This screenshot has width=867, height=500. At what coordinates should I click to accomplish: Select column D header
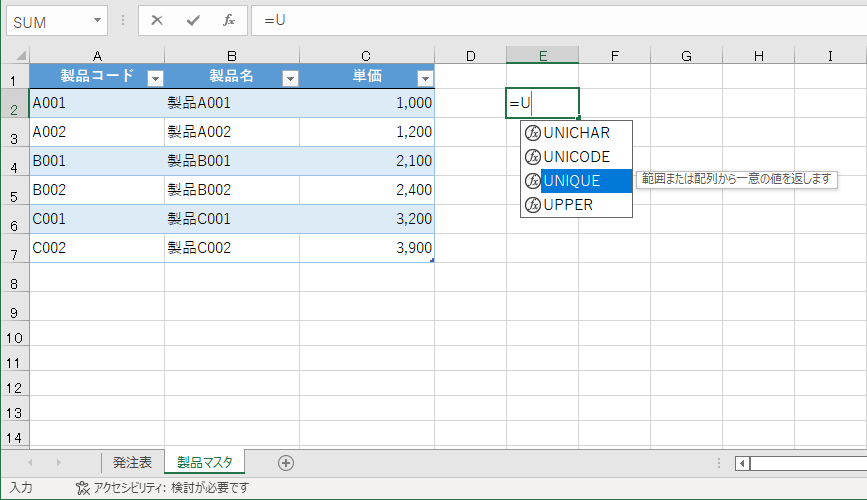tap(471, 55)
